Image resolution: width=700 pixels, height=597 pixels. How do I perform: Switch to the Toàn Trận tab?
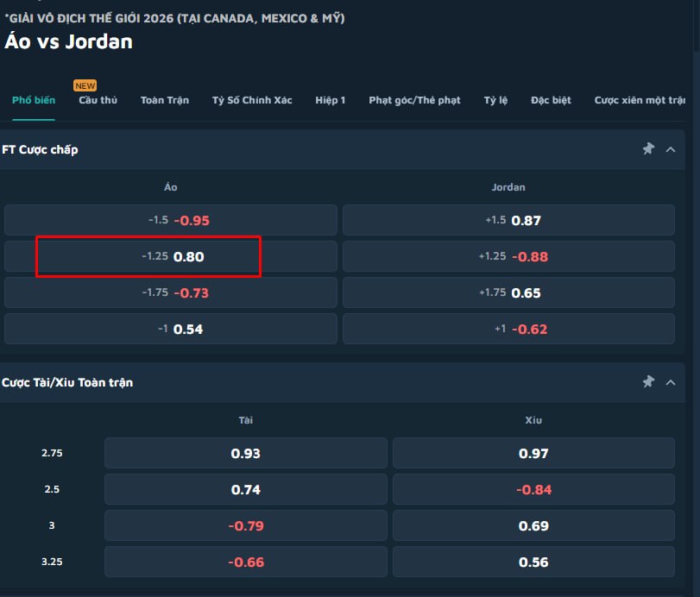pos(165,100)
